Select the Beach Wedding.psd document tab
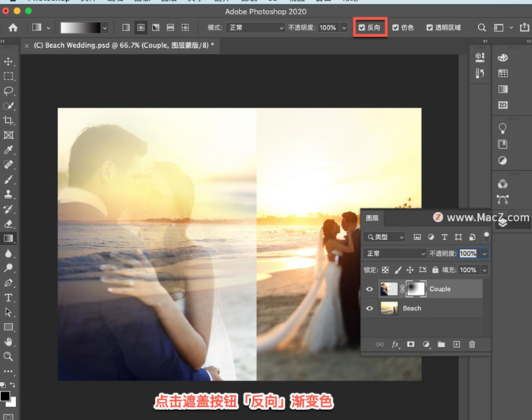This screenshot has height=420, width=532. 122,46
